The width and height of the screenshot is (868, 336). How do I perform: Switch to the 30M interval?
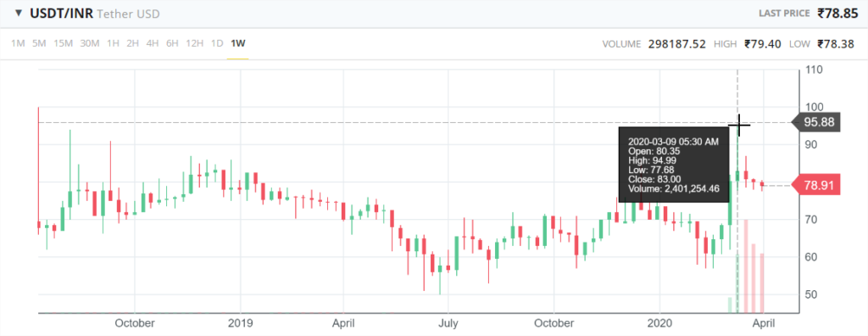pyautogui.click(x=90, y=43)
